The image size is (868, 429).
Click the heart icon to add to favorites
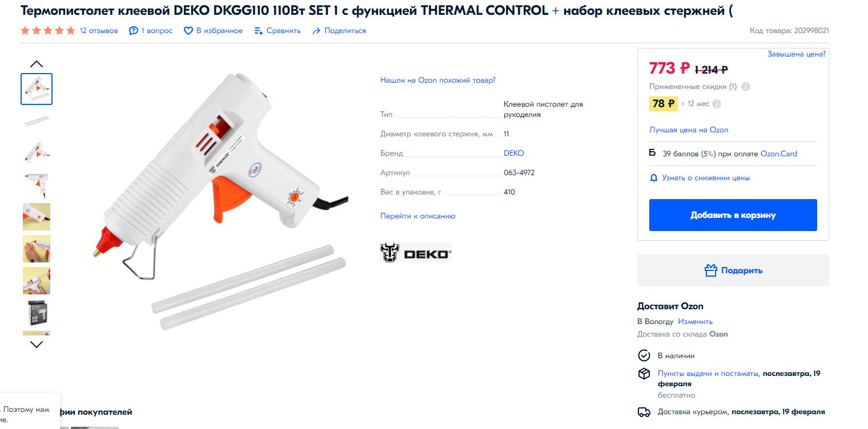[188, 31]
